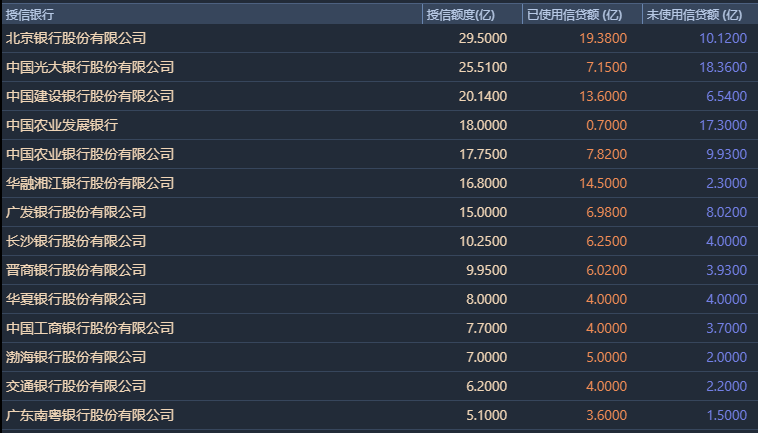Click 广发银行股份有限公司 bank name
Screen dimensions: 758x433
tap(76, 212)
